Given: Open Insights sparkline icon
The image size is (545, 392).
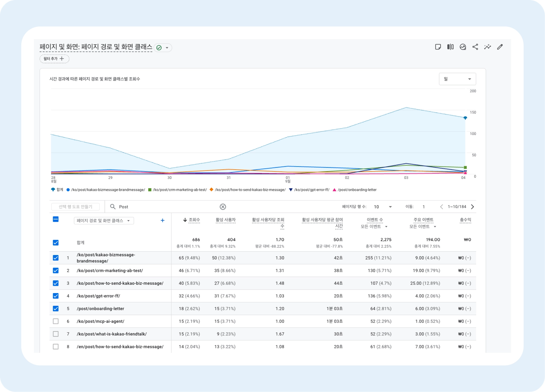Looking at the screenshot, I should click(x=488, y=47).
